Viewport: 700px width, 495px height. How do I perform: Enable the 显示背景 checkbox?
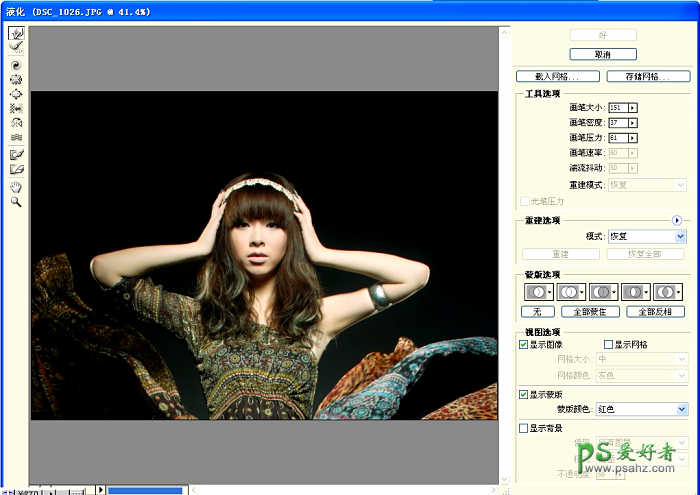point(524,428)
